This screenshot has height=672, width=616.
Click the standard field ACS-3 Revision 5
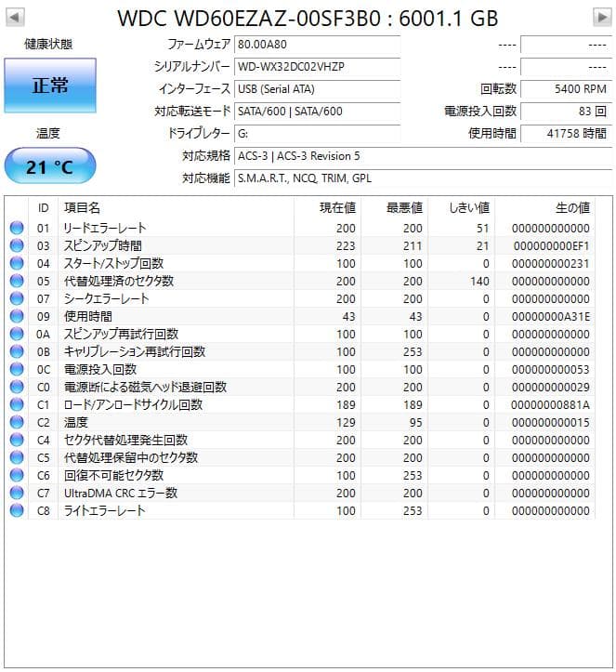coord(424,155)
